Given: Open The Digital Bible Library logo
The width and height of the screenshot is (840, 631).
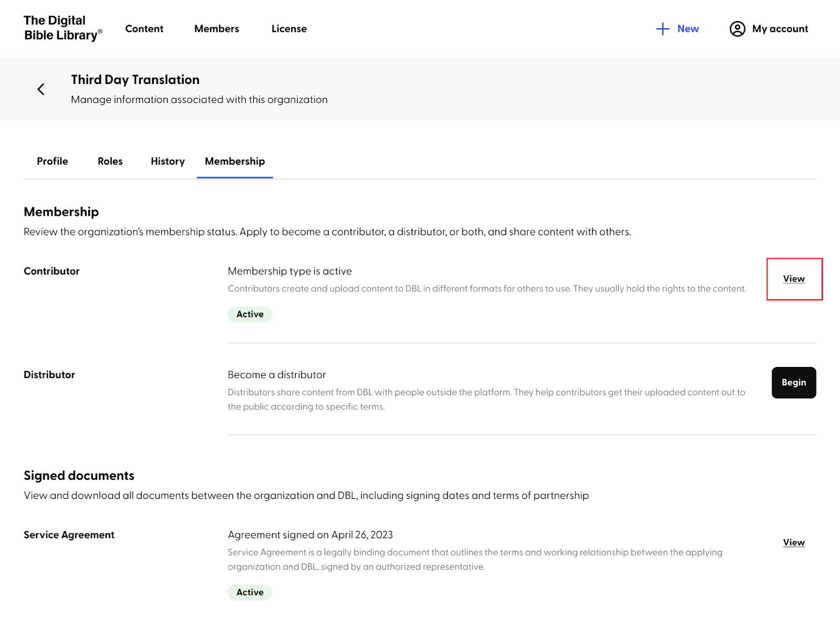Looking at the screenshot, I should point(63,28).
